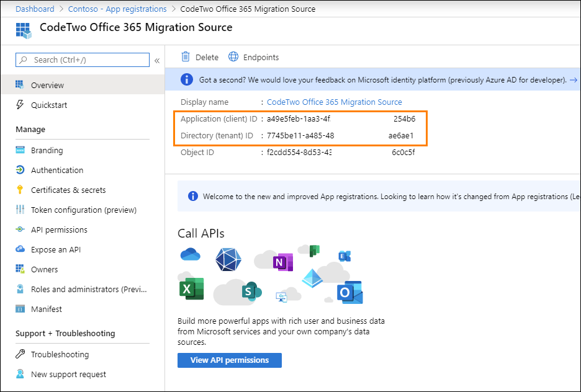Click the Outlook icon in Call APIs
This screenshot has height=392, width=581.
[350, 292]
